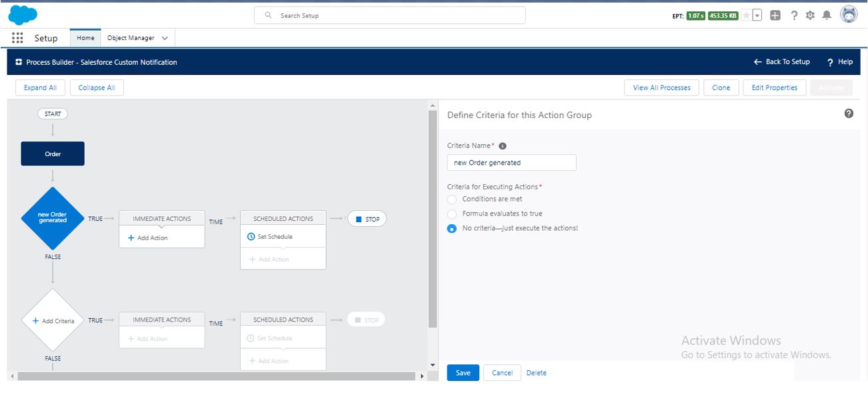868x393 pixels.
Task: Click the 453.35 KB badge
Action: [x=723, y=15]
